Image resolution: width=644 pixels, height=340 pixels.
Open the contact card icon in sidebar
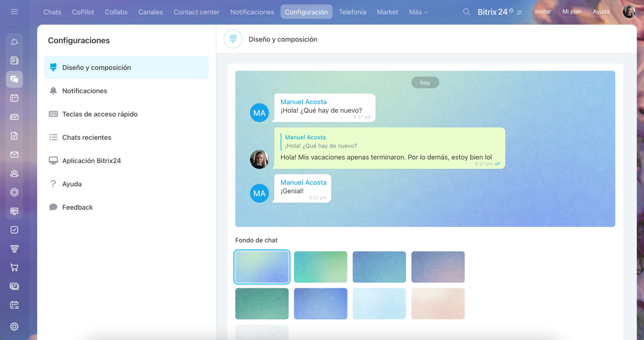pos(14,286)
